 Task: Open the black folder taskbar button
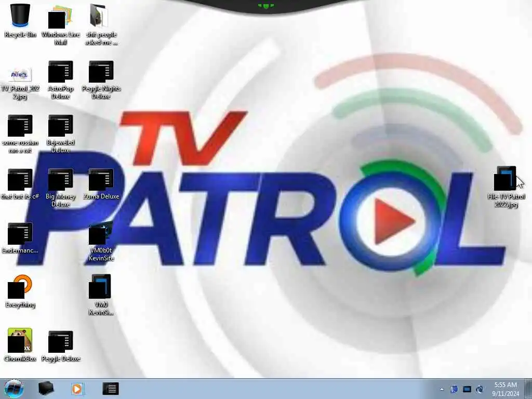tap(46, 389)
